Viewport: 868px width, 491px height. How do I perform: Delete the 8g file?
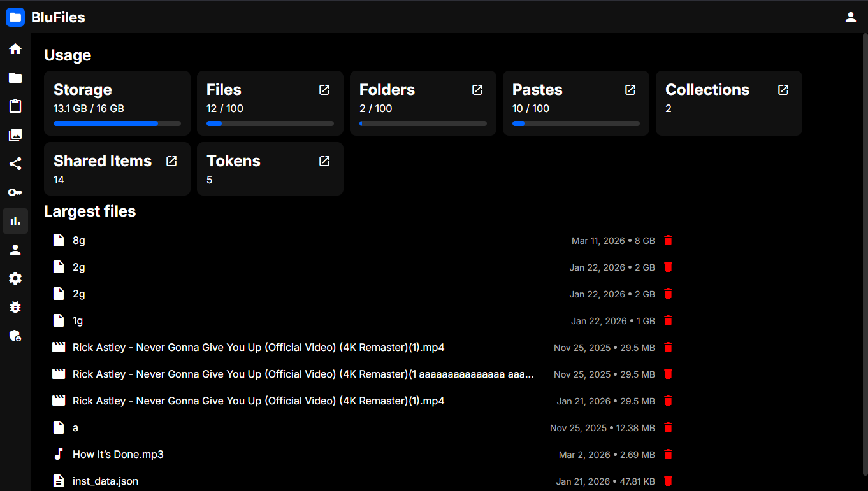[x=668, y=241]
